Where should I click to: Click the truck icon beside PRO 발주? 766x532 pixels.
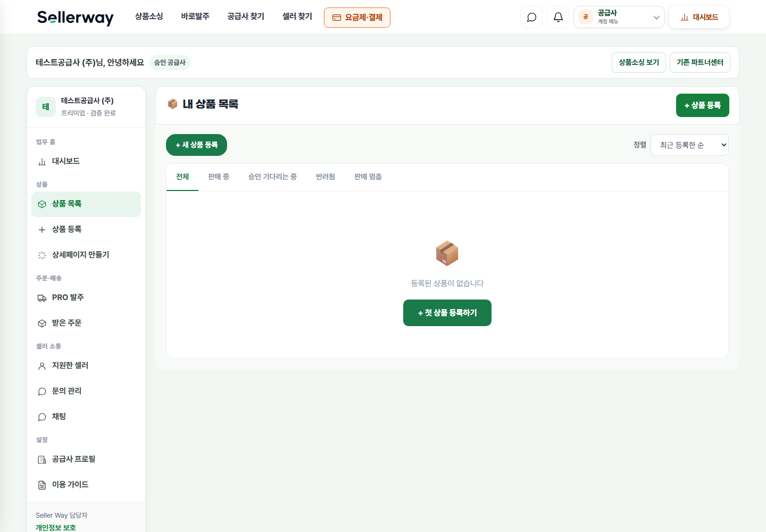(42, 298)
